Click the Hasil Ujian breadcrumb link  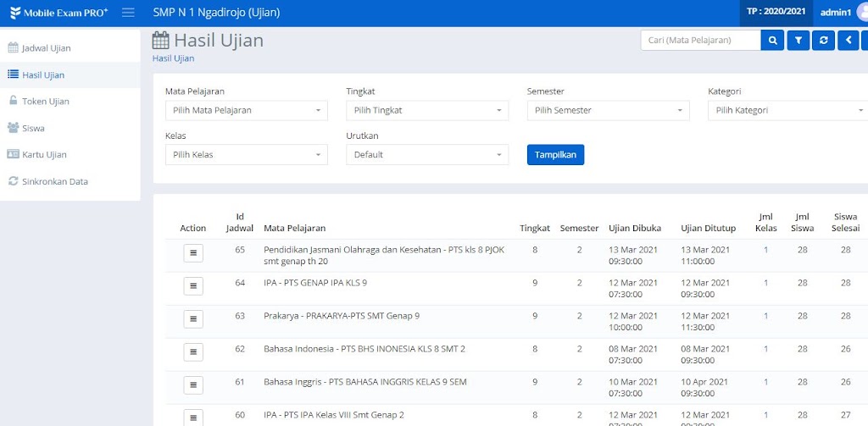tap(173, 58)
